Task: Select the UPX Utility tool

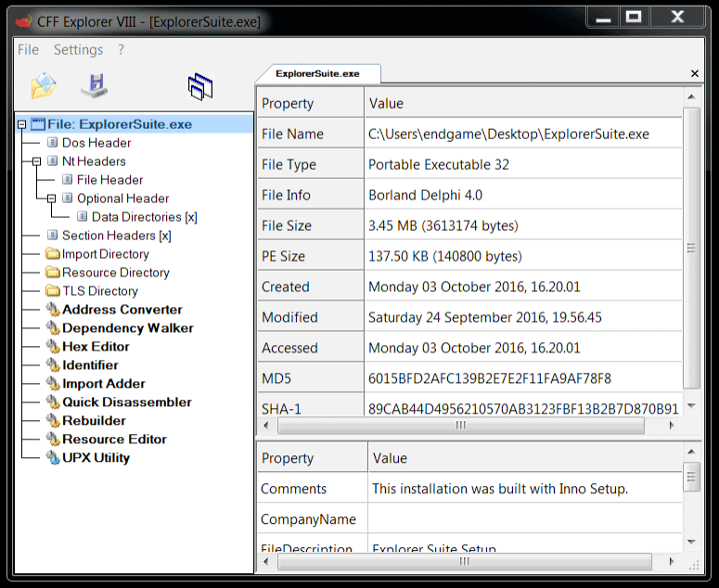Action: (96, 458)
